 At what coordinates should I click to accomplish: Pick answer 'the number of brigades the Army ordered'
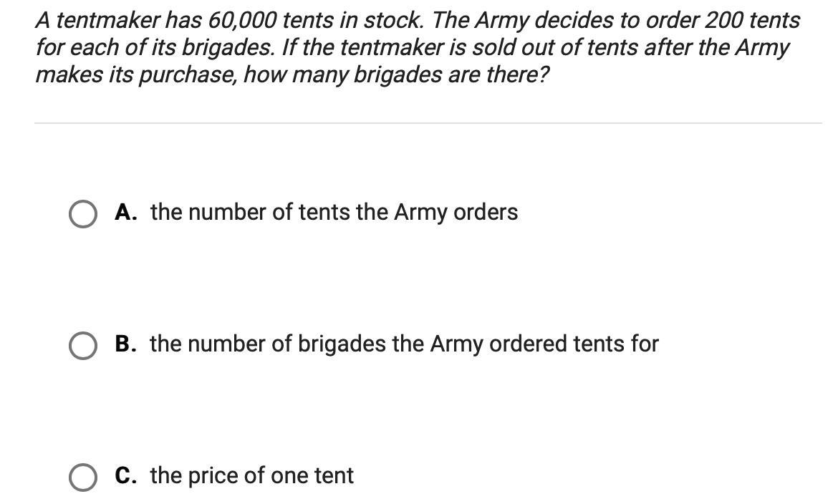pos(404,344)
